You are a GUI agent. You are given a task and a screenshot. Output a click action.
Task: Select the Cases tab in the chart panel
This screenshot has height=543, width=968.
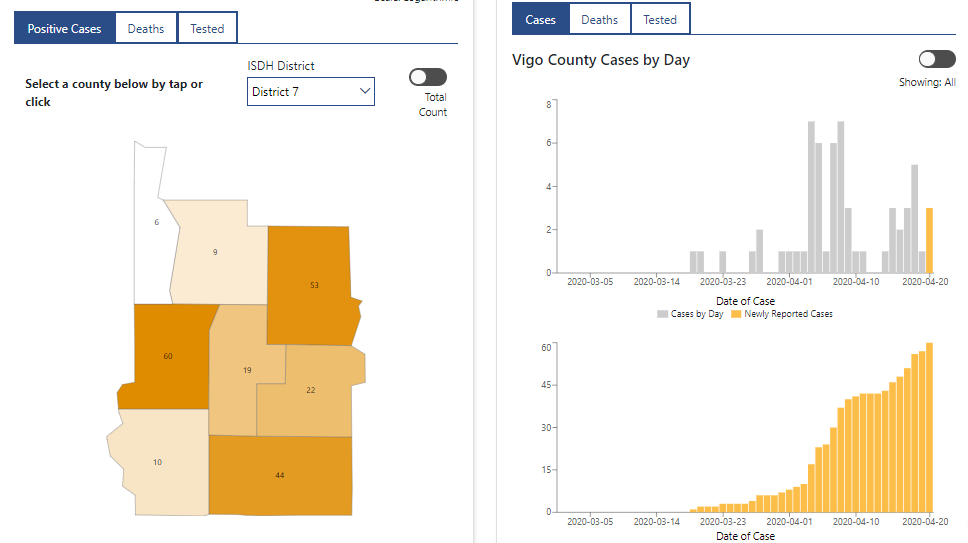(x=540, y=19)
